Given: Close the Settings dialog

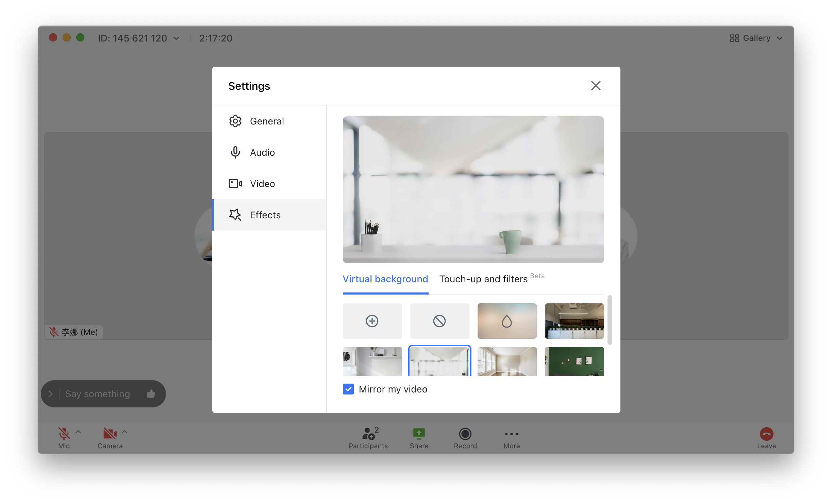Looking at the screenshot, I should click(x=596, y=86).
